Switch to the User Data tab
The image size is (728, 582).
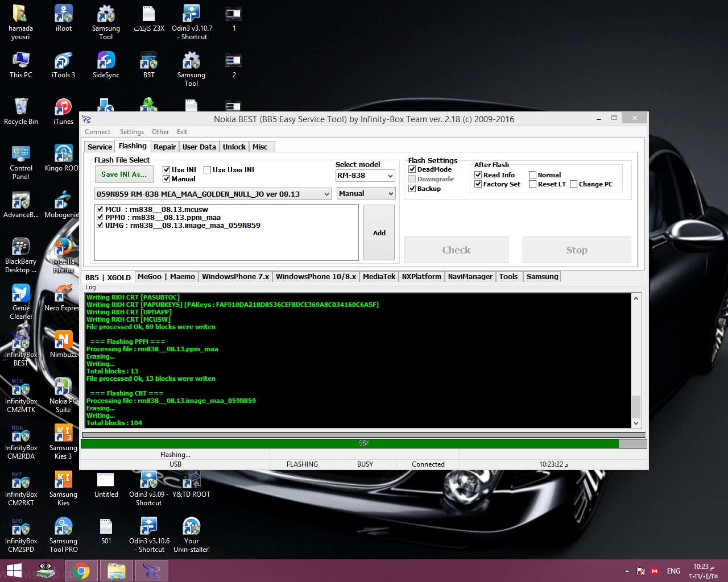tap(199, 147)
